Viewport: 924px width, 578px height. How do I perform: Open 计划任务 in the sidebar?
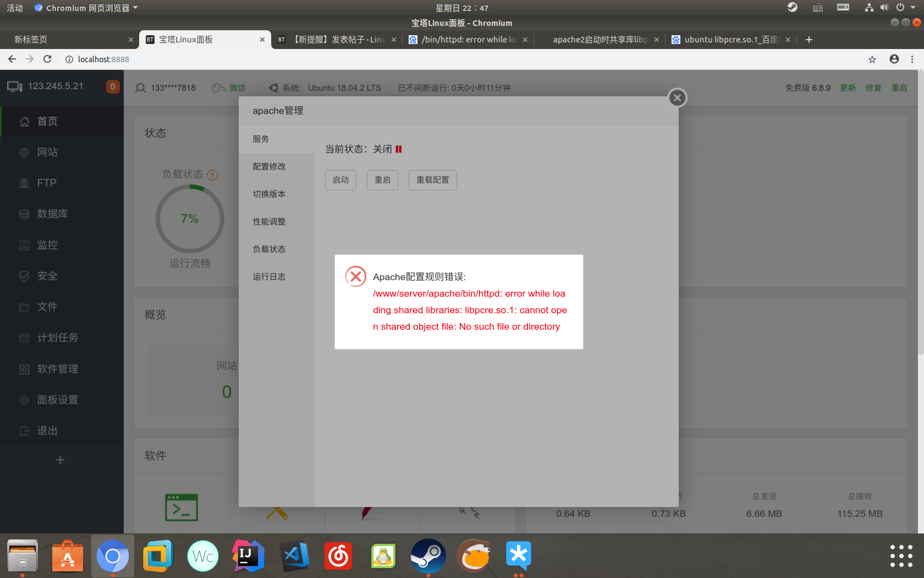point(62,337)
